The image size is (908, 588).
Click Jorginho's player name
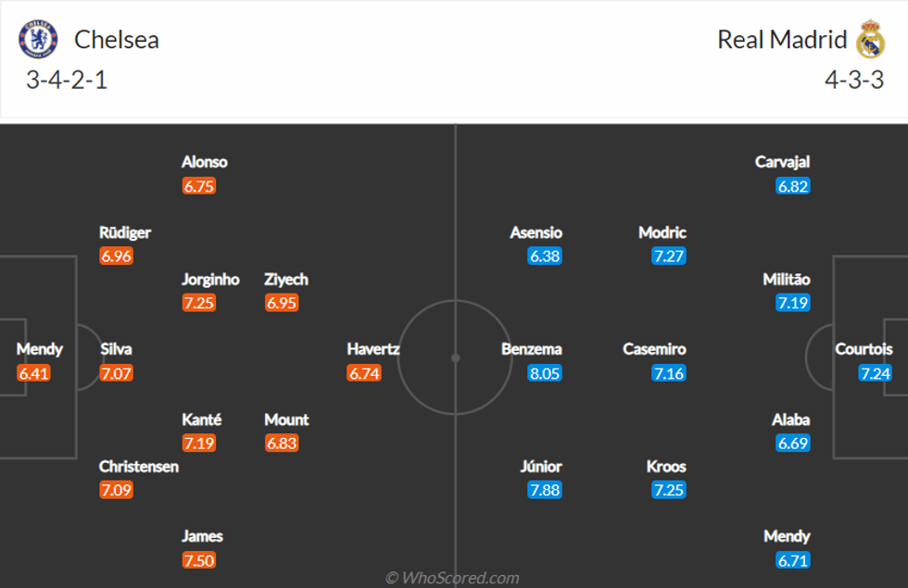[210, 279]
